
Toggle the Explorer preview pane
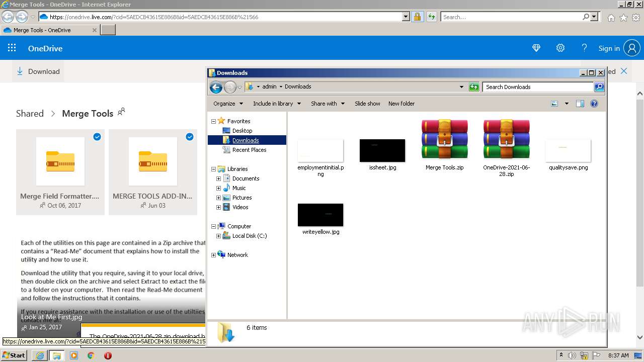[580, 104]
